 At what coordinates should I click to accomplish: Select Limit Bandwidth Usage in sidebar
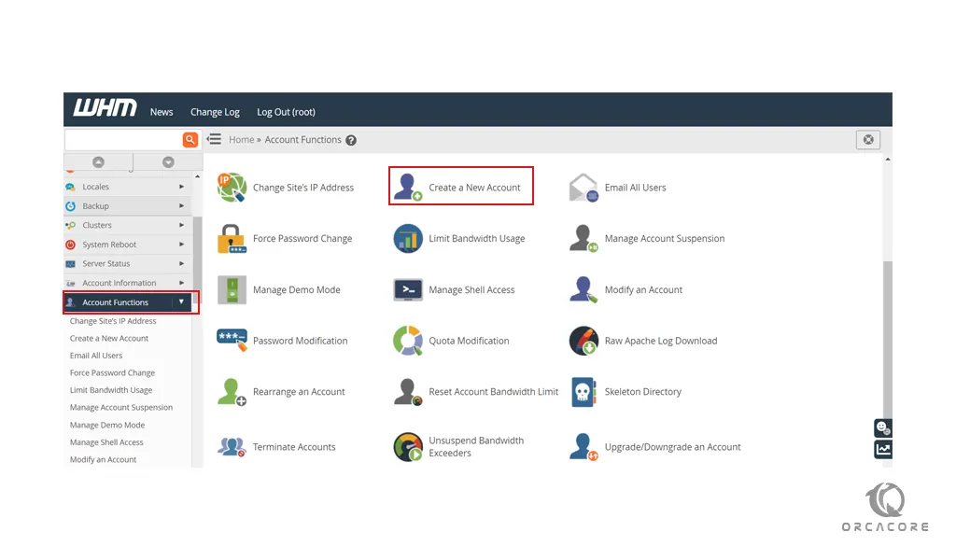[x=111, y=390]
